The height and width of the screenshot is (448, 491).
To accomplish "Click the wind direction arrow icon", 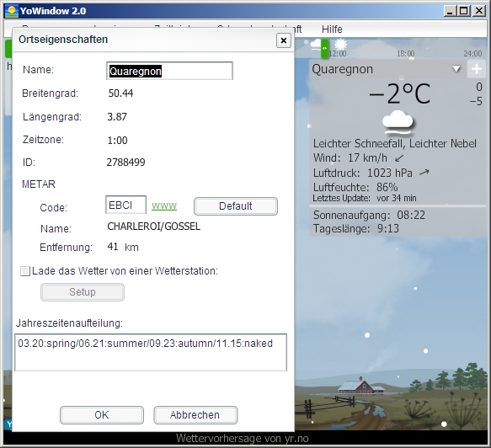I will pyautogui.click(x=399, y=158).
